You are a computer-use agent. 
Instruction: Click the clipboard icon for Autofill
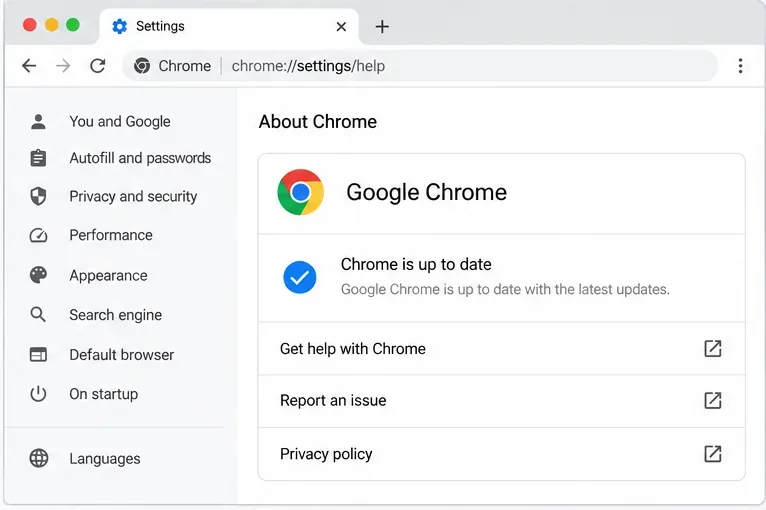[38, 158]
